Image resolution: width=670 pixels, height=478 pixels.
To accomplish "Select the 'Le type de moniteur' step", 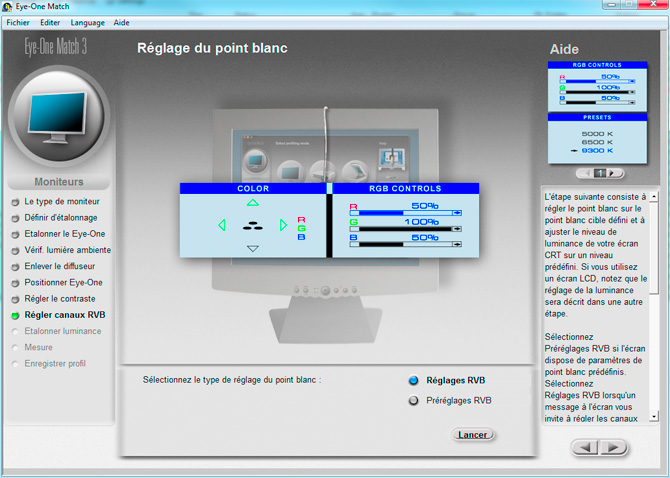I will pyautogui.click(x=62, y=201).
